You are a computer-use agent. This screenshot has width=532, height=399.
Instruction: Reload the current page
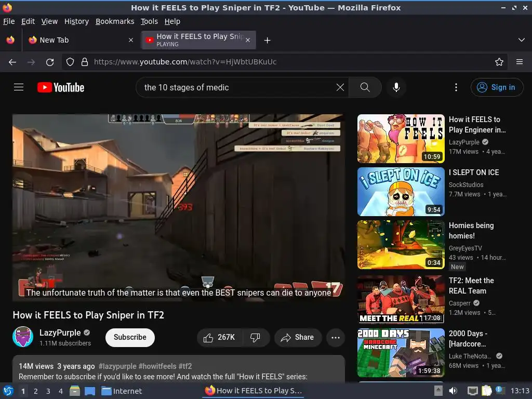click(50, 62)
